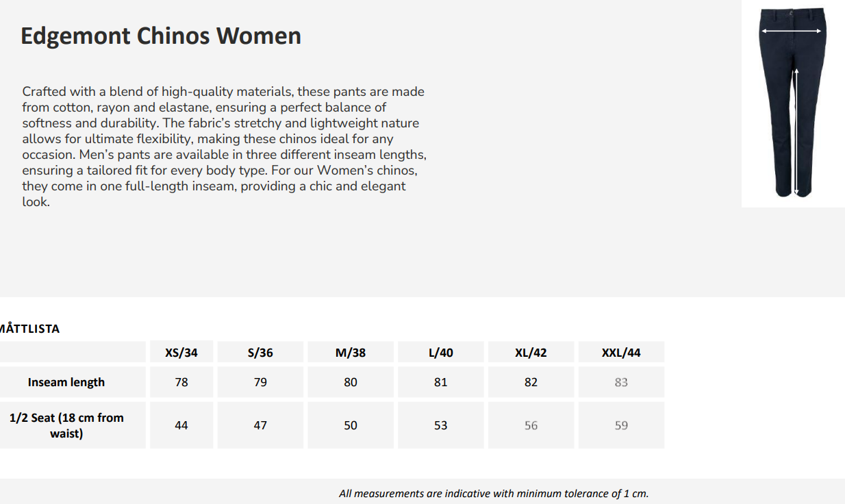Click seat value 53 for L/40
This screenshot has width=845, height=504.
[x=440, y=425]
